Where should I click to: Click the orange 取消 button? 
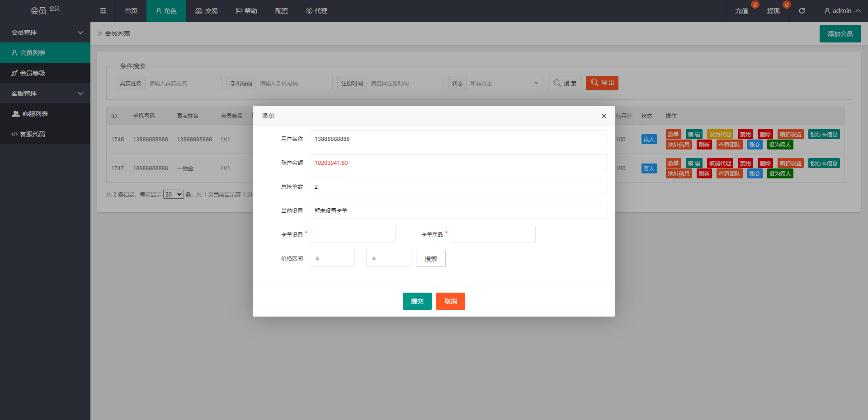450,301
